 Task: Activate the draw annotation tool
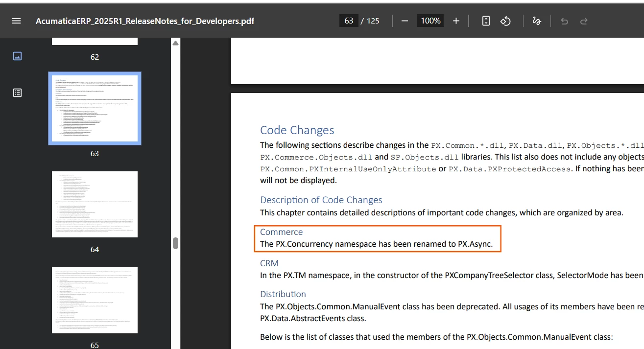click(537, 21)
